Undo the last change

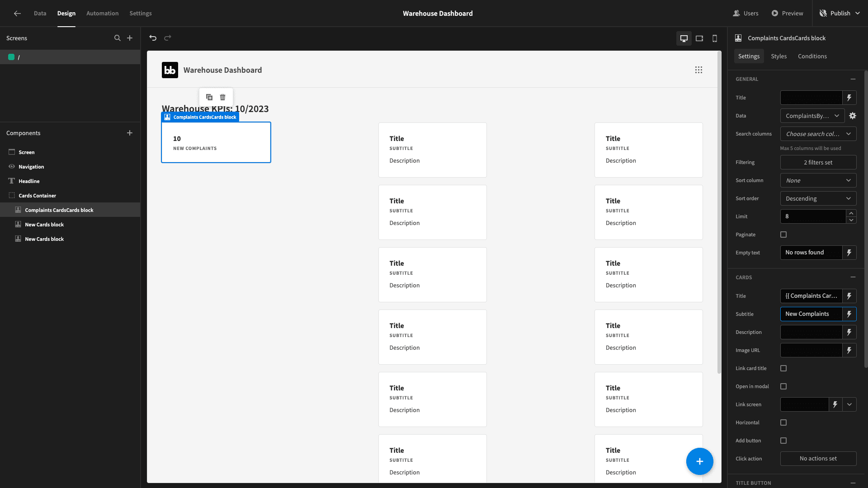[153, 38]
